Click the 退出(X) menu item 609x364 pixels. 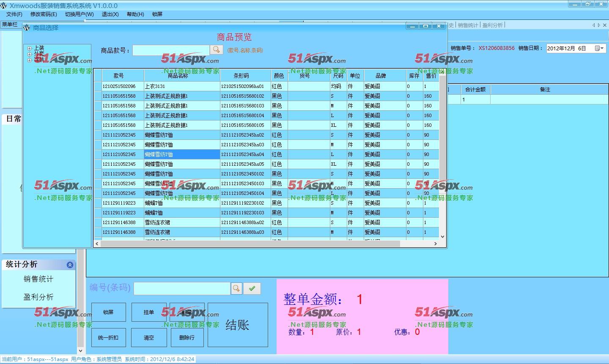coord(110,14)
